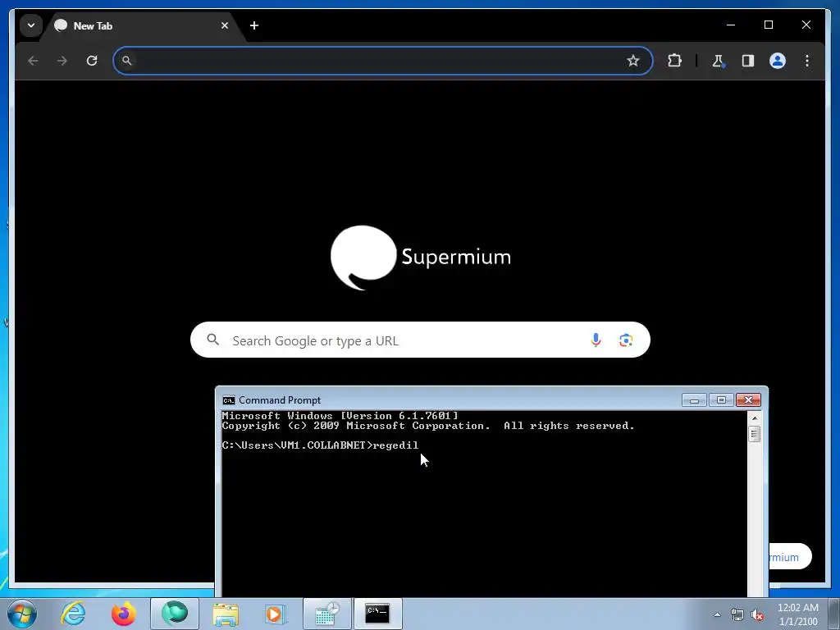Open the network tray icon

(x=737, y=614)
